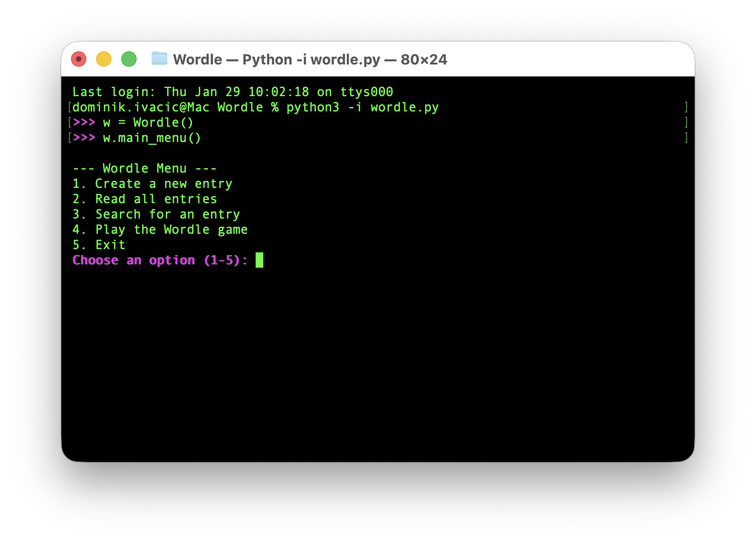
Task: Click the "Last login" line at top
Action: click(233, 92)
